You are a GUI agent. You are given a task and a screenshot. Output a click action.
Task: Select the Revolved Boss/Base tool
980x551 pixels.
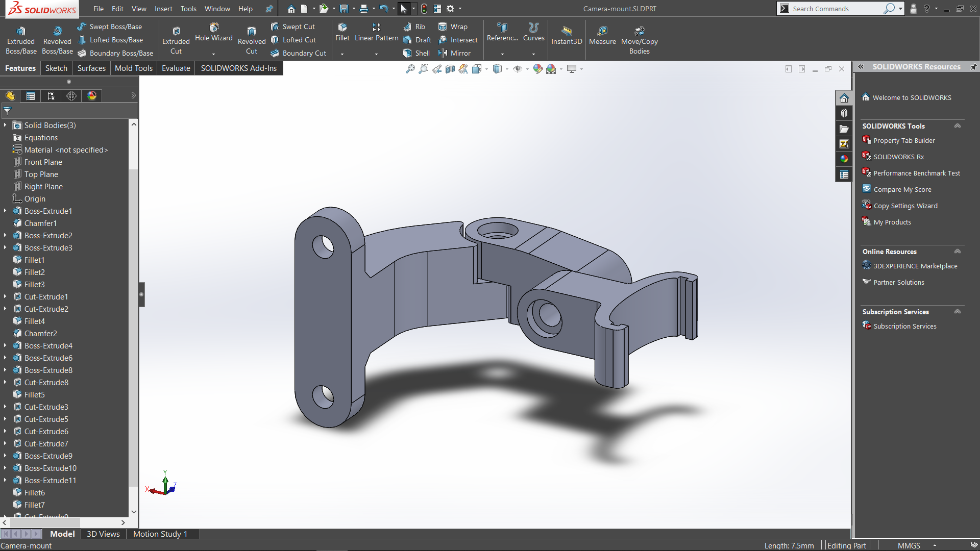coord(57,40)
